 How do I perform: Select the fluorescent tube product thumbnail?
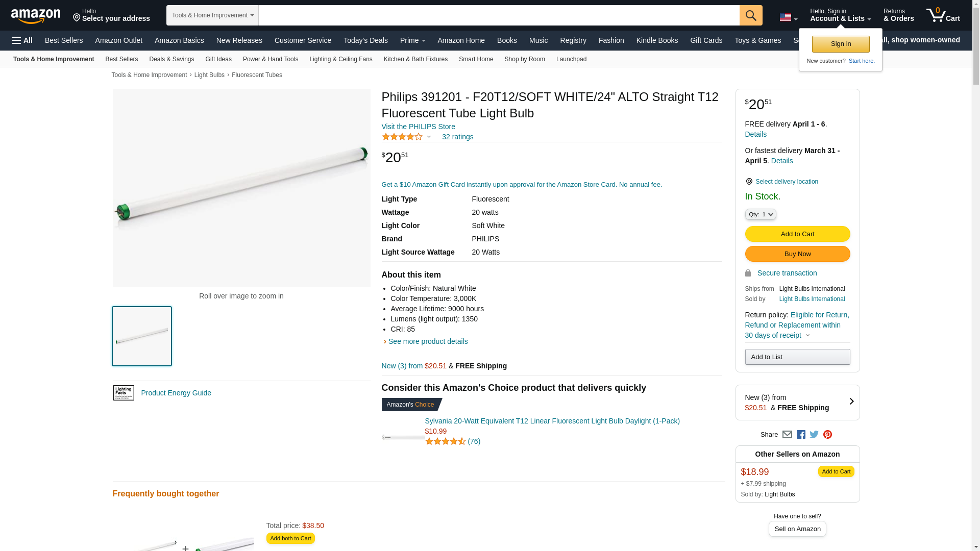coord(142,336)
